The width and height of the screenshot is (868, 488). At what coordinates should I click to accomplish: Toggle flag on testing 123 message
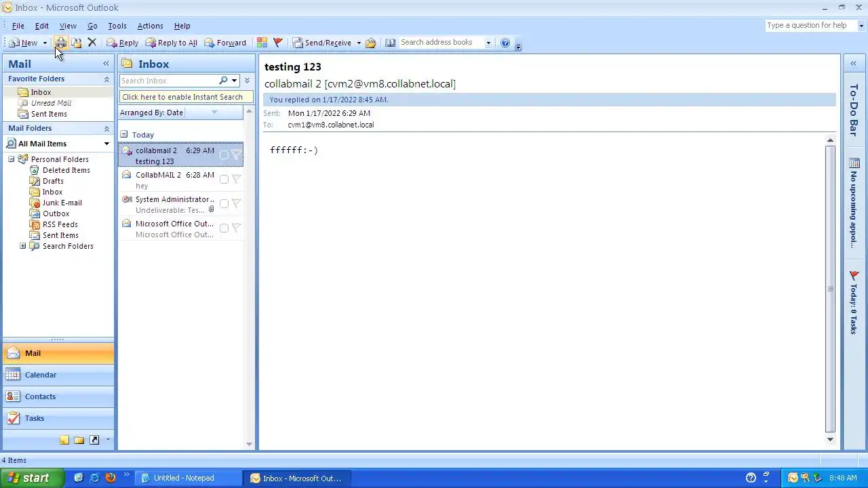[236, 155]
